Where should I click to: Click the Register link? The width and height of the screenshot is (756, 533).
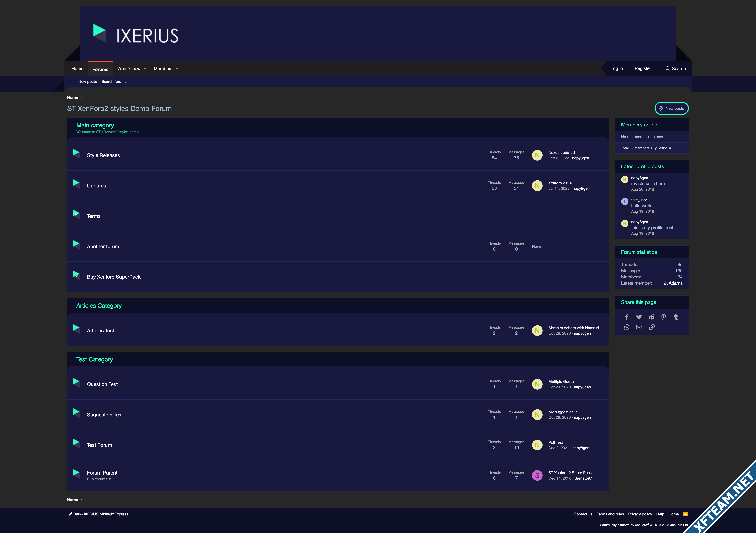click(x=642, y=68)
